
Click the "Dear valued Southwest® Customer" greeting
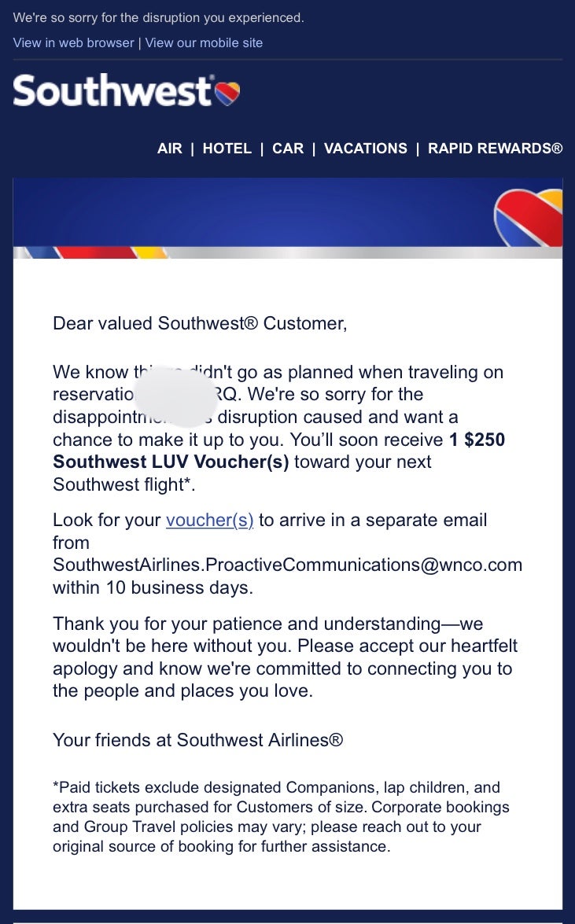tap(199, 323)
